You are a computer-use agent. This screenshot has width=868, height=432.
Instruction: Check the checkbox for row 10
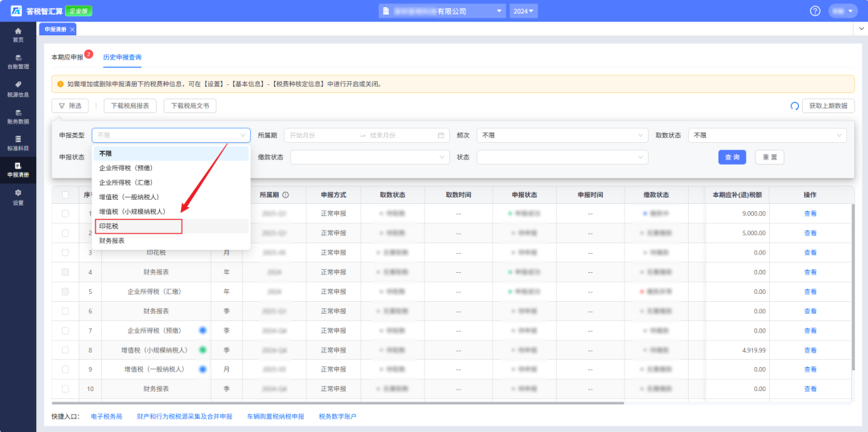tap(65, 389)
